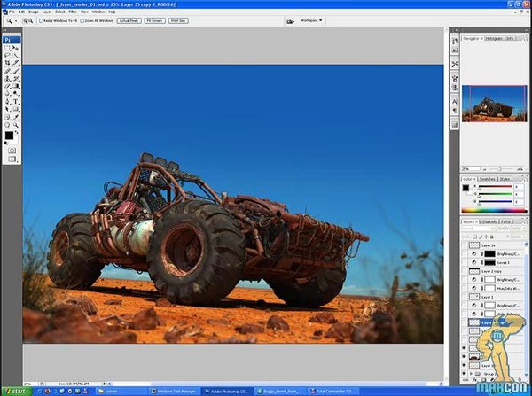Click the Screen Mode icon in toolbox

(x=12, y=159)
